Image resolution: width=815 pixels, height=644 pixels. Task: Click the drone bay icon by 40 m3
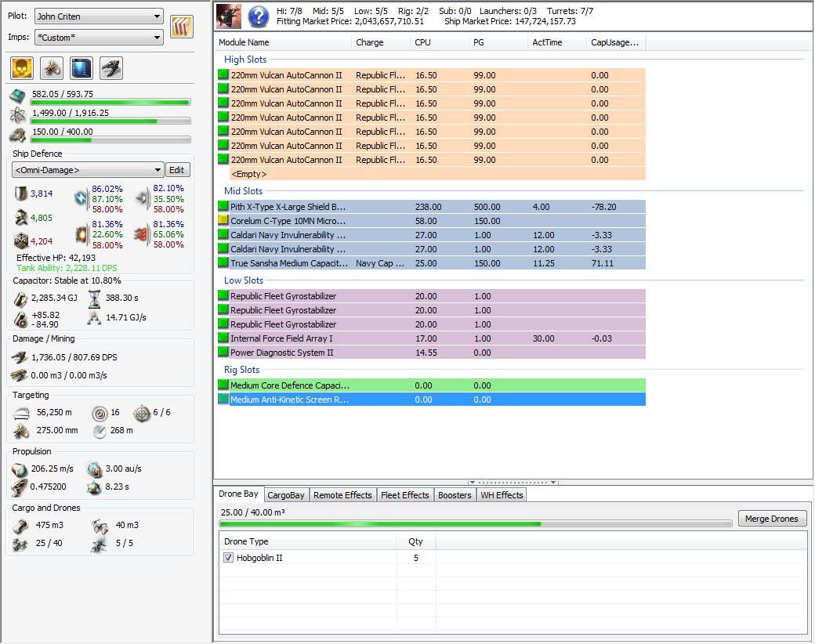point(100,526)
